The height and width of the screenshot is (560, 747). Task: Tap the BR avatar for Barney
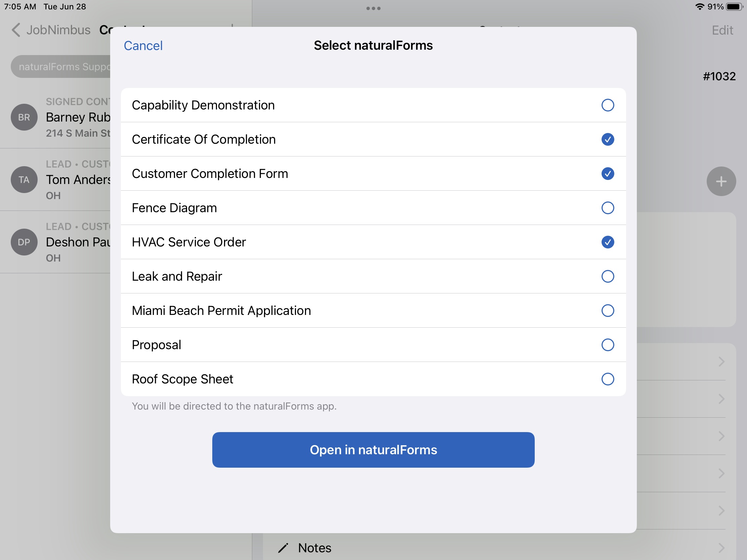(x=24, y=117)
